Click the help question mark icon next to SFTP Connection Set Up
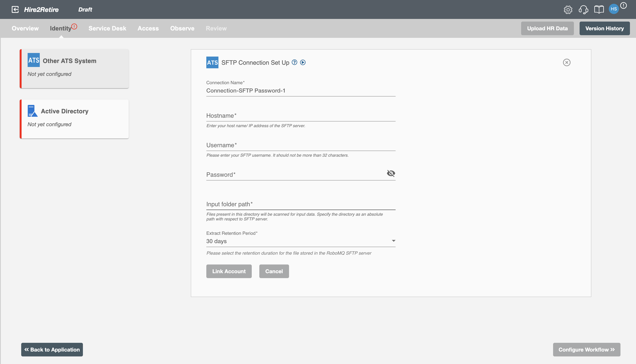636x364 pixels. 294,62
